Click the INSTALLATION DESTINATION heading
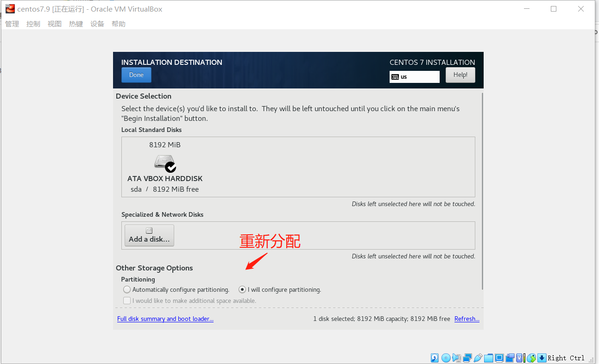The image size is (599, 364). (x=172, y=62)
